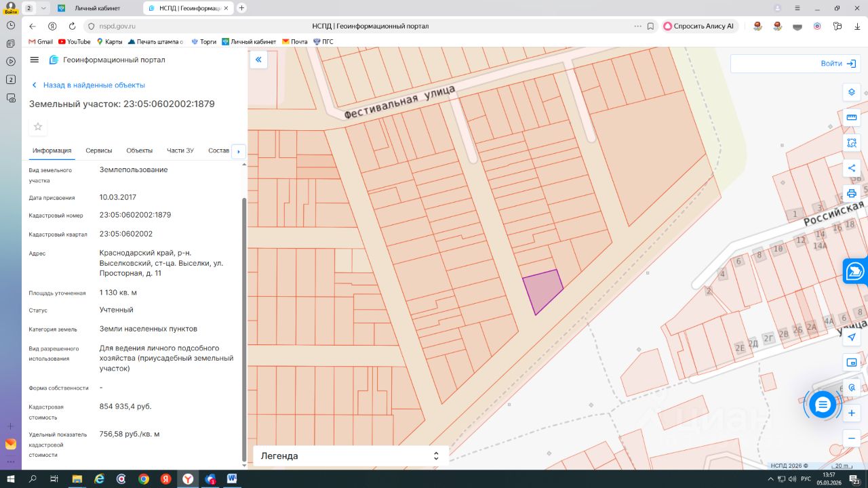Toggle the mini overview map
This screenshot has width=868, height=488.
[x=852, y=362]
